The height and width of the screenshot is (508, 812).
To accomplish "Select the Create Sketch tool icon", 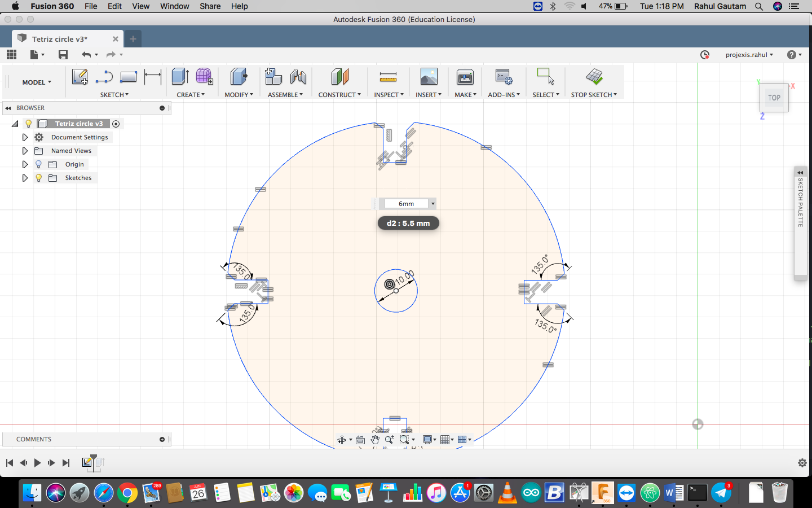I will click(80, 77).
